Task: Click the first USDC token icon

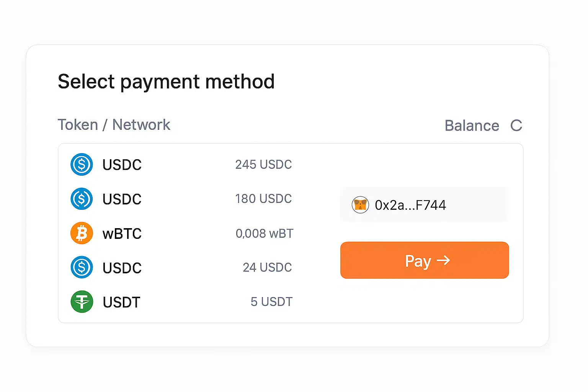Action: click(x=82, y=165)
